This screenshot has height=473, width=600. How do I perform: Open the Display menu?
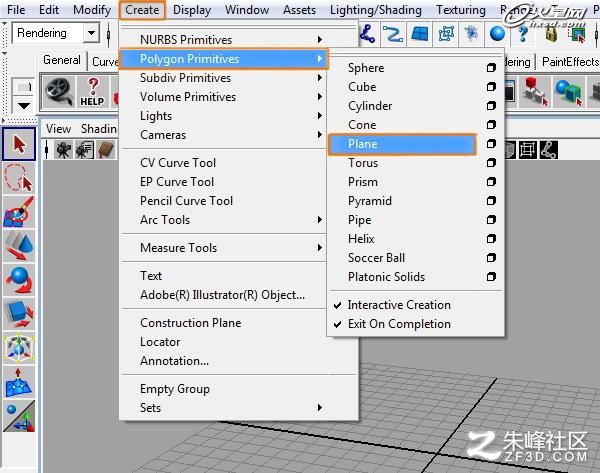click(192, 10)
